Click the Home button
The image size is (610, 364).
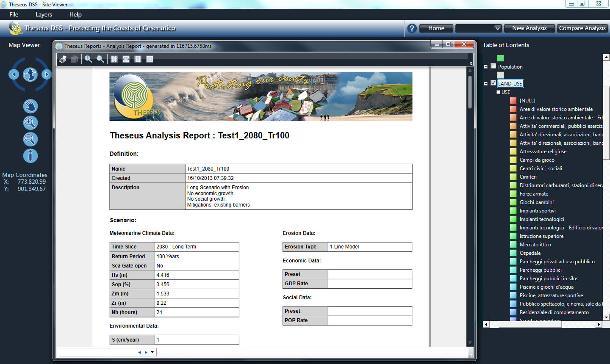pyautogui.click(x=436, y=28)
